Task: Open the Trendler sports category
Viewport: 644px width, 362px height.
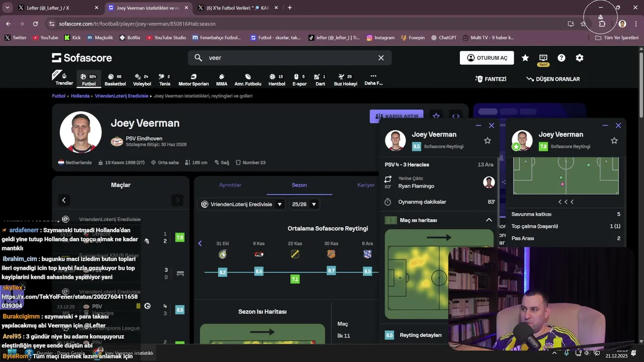Action: pyautogui.click(x=64, y=79)
